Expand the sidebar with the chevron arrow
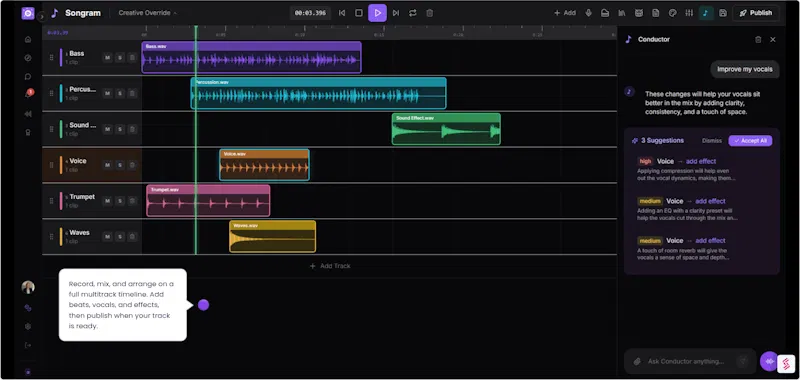Screen dimensions: 800x380 point(42,17)
